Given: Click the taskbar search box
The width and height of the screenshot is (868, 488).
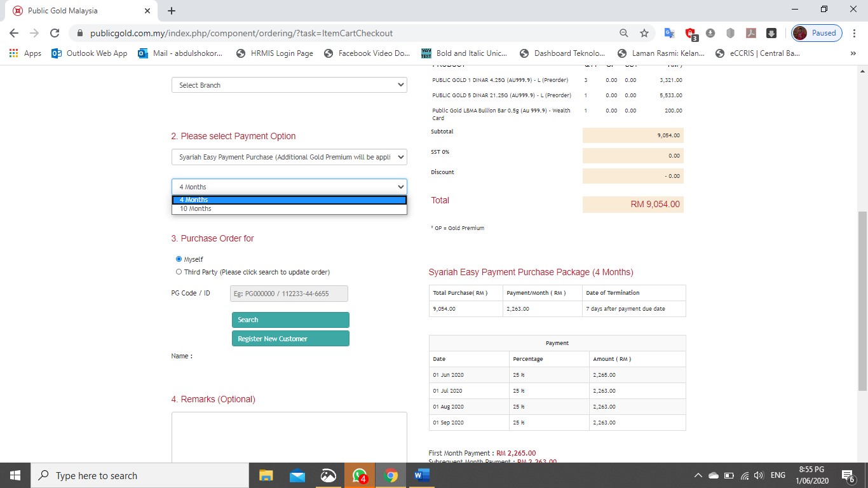Looking at the screenshot, I should tap(140, 475).
